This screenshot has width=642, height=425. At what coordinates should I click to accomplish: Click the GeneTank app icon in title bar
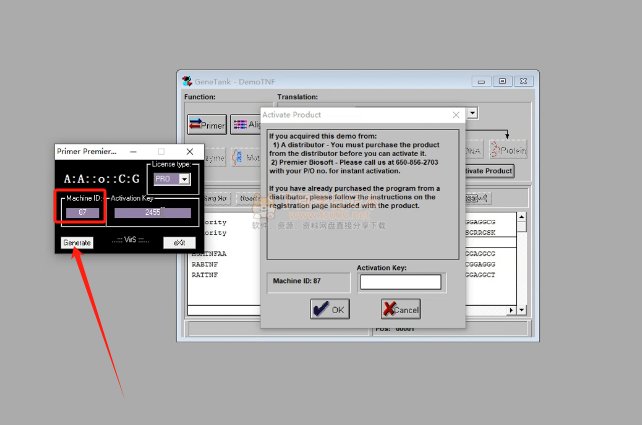click(187, 81)
